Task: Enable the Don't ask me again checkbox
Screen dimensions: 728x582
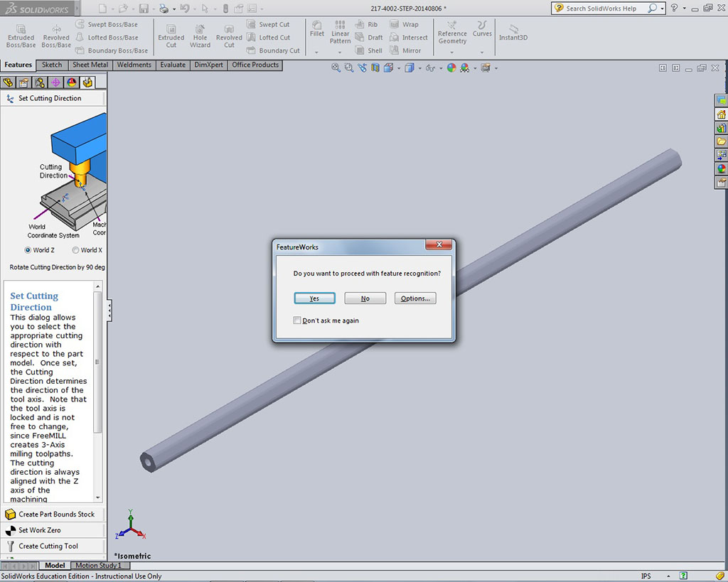Action: [297, 320]
